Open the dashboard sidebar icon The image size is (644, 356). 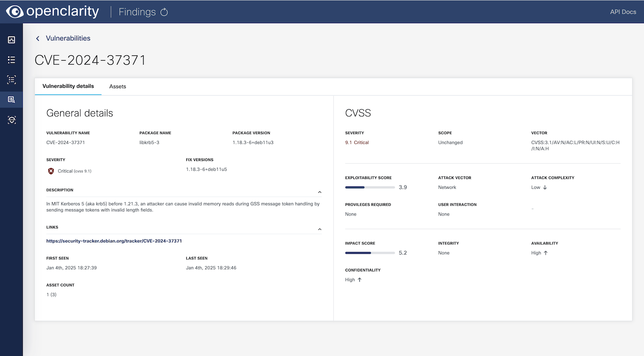(12, 40)
